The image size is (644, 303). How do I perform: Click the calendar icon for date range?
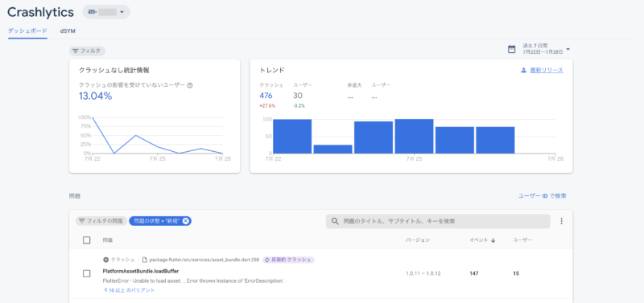tap(511, 49)
